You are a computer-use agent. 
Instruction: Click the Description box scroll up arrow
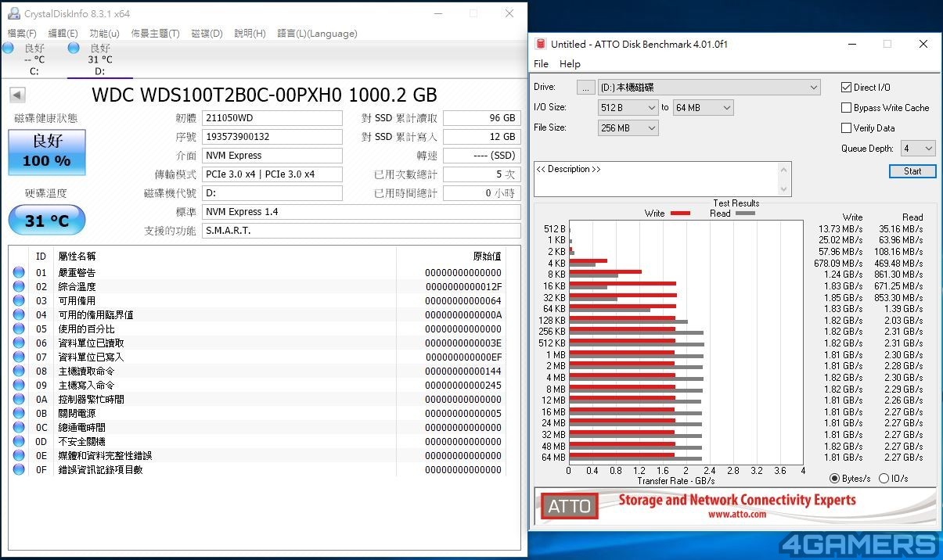(x=784, y=169)
